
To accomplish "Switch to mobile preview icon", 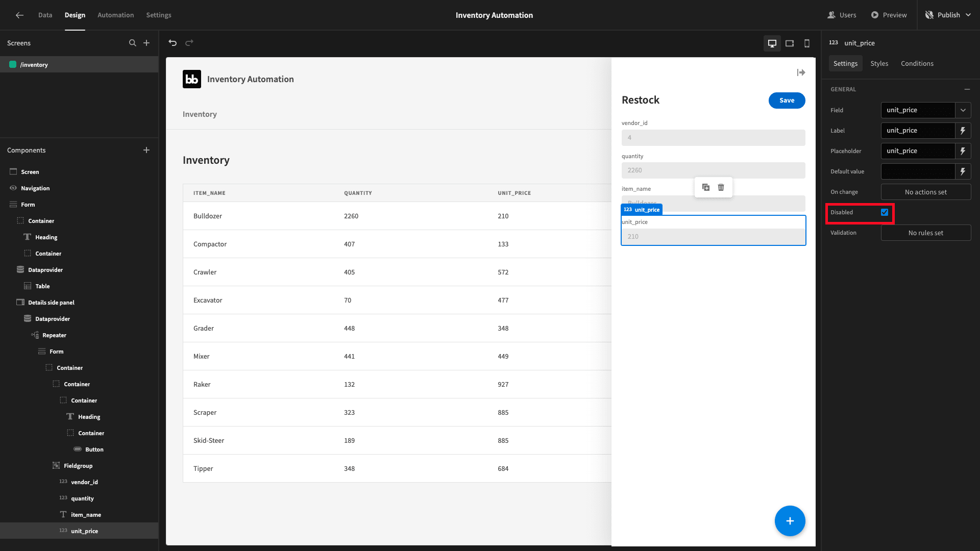I will click(807, 43).
